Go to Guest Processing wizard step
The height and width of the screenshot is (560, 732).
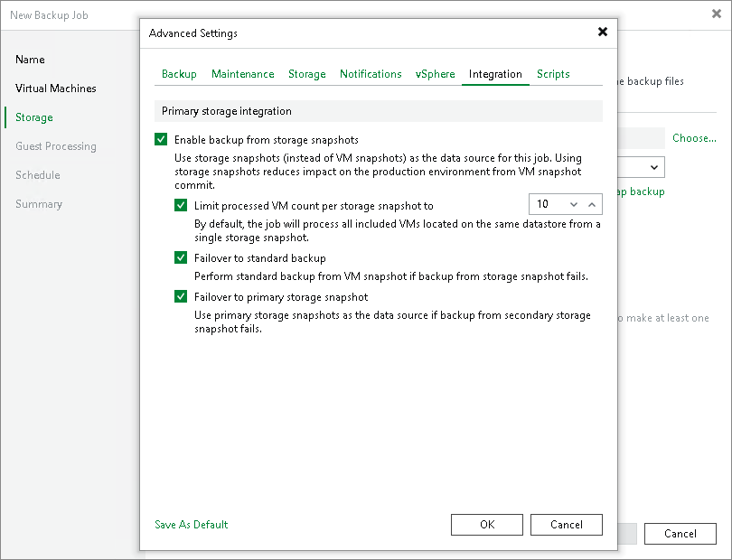point(56,146)
